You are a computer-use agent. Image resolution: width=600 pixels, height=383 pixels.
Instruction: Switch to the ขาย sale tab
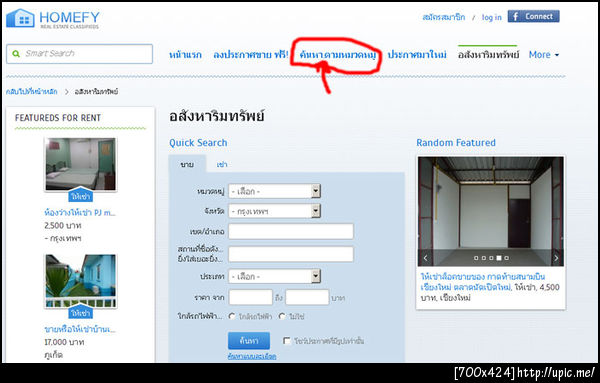[x=187, y=165]
